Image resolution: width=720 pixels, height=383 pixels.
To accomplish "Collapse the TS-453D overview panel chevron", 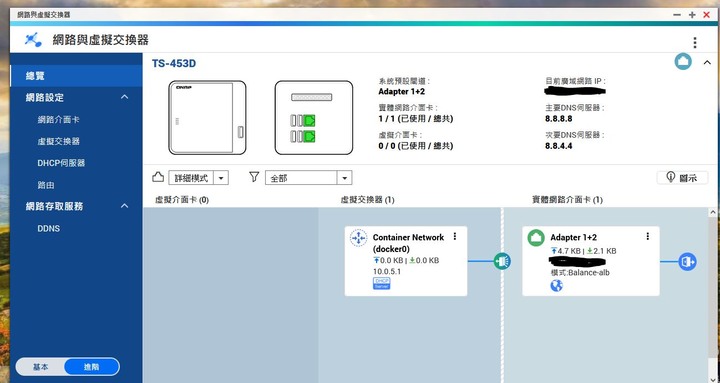I will pyautogui.click(x=707, y=62).
